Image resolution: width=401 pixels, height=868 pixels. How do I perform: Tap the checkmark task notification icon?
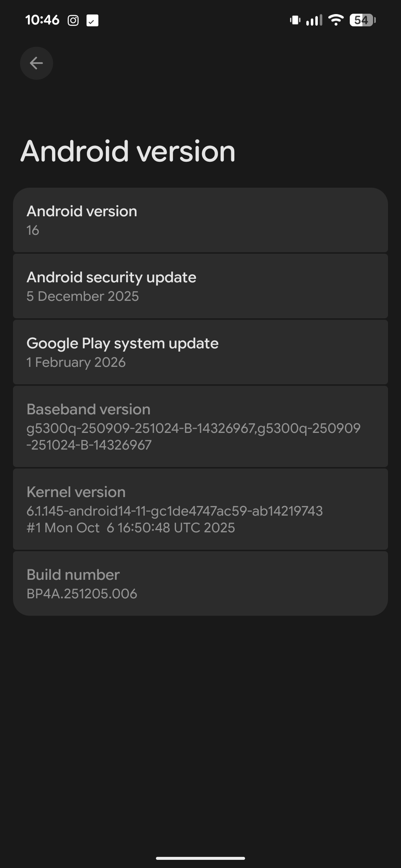92,20
